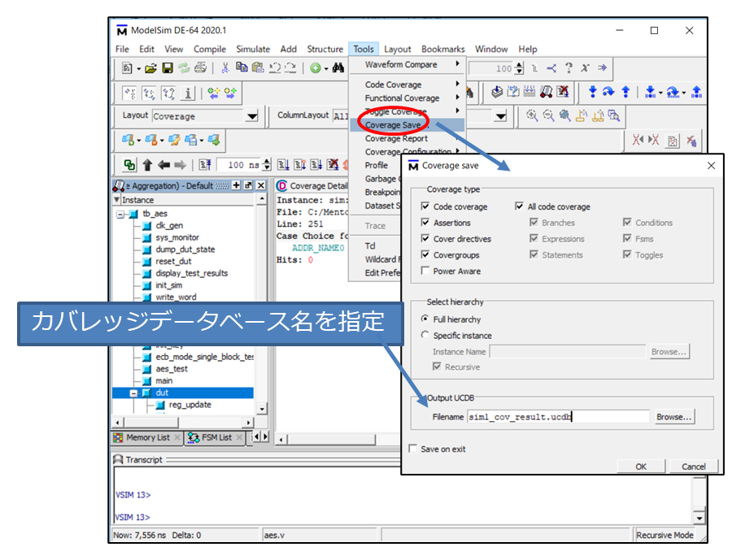
Task: Click the Paste clipboard toolbar icon
Action: [258, 67]
